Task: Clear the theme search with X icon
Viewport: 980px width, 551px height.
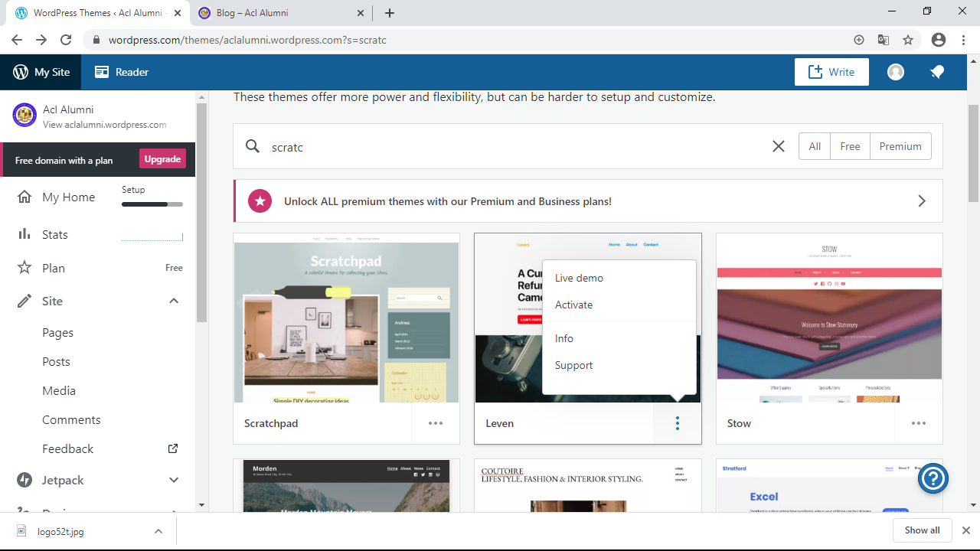Action: [779, 146]
